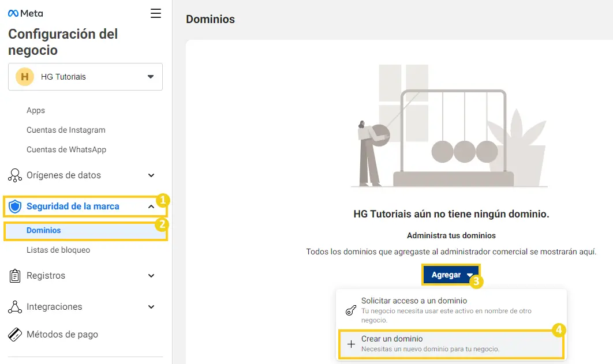Click the Registros label
613x364 pixels.
click(46, 276)
